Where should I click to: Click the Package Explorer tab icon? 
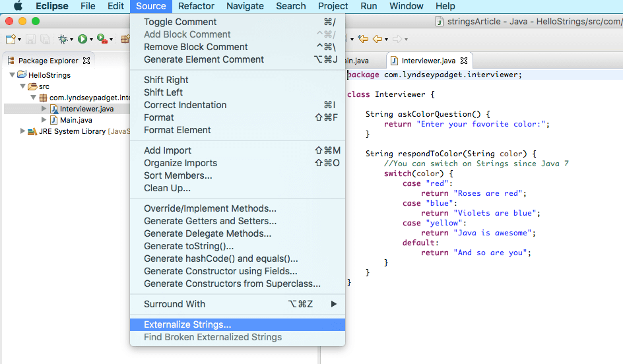(x=11, y=60)
